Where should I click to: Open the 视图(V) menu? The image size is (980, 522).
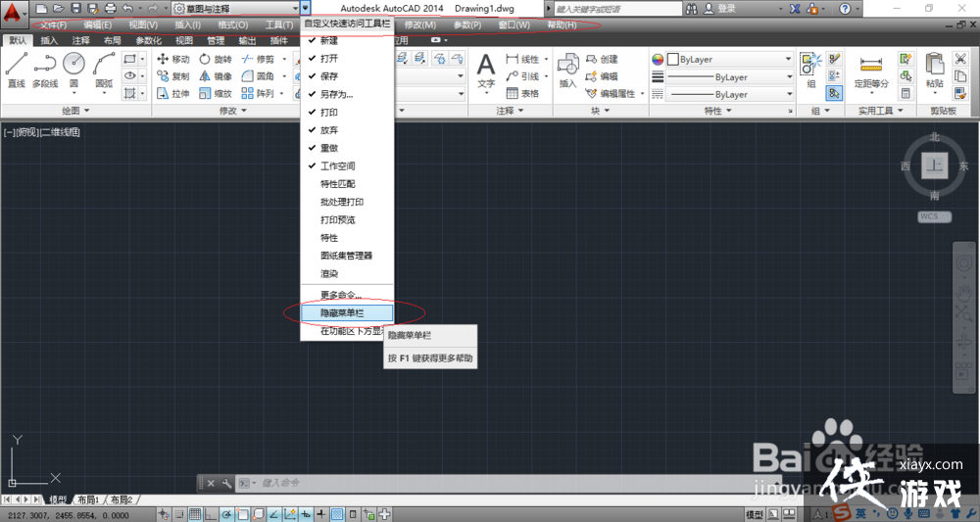click(x=143, y=25)
